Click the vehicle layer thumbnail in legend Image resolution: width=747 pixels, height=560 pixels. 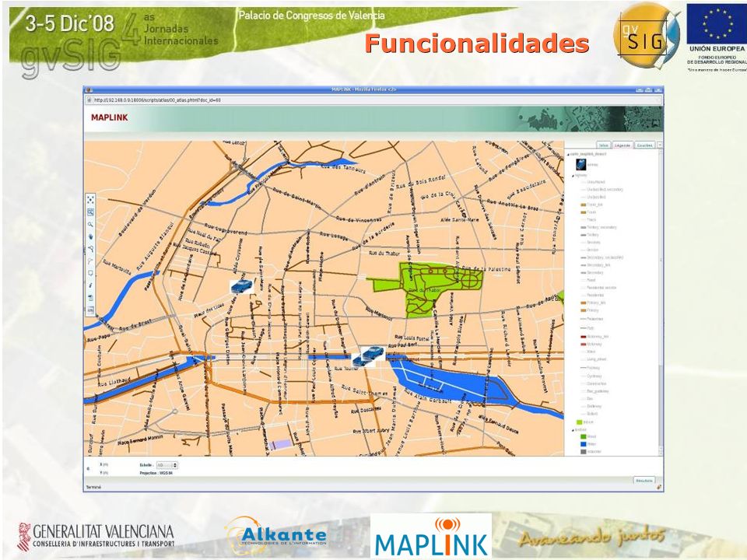pyautogui.click(x=580, y=165)
